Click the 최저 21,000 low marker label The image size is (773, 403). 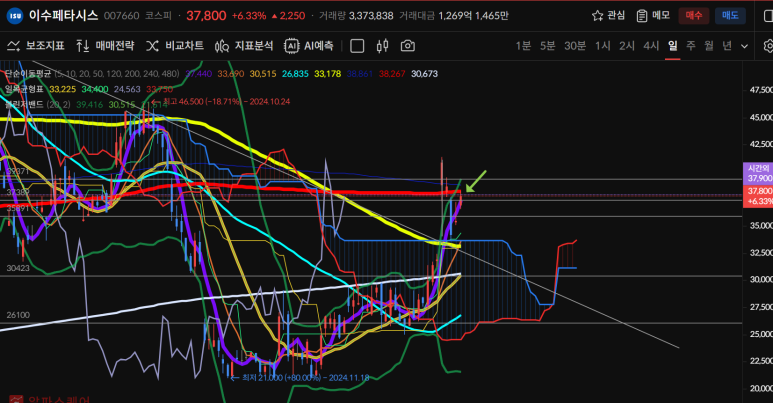(300, 378)
